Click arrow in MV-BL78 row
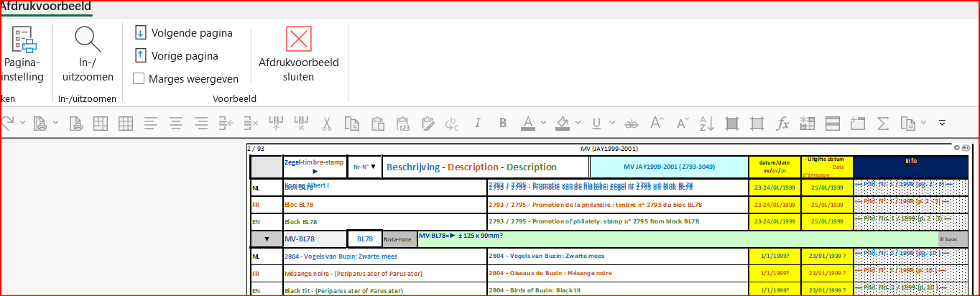 pos(266,239)
